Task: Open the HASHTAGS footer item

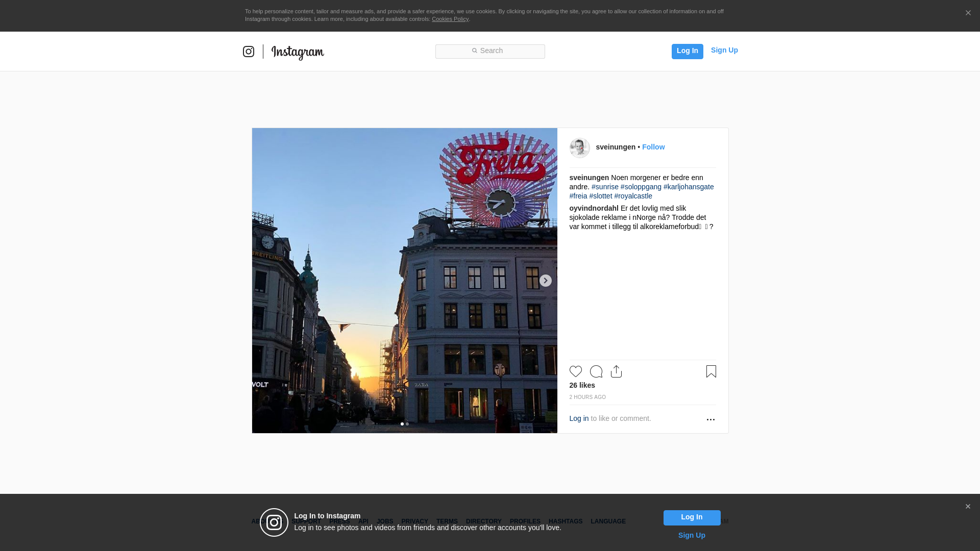Action: [x=565, y=521]
